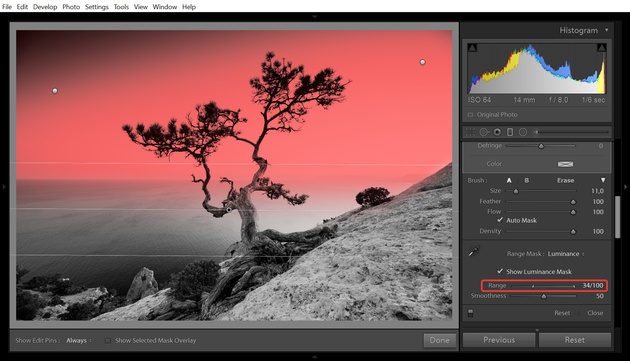630x361 pixels.
Task: Enable Show Selected Mask Overlay checkbox
Action: click(x=108, y=340)
